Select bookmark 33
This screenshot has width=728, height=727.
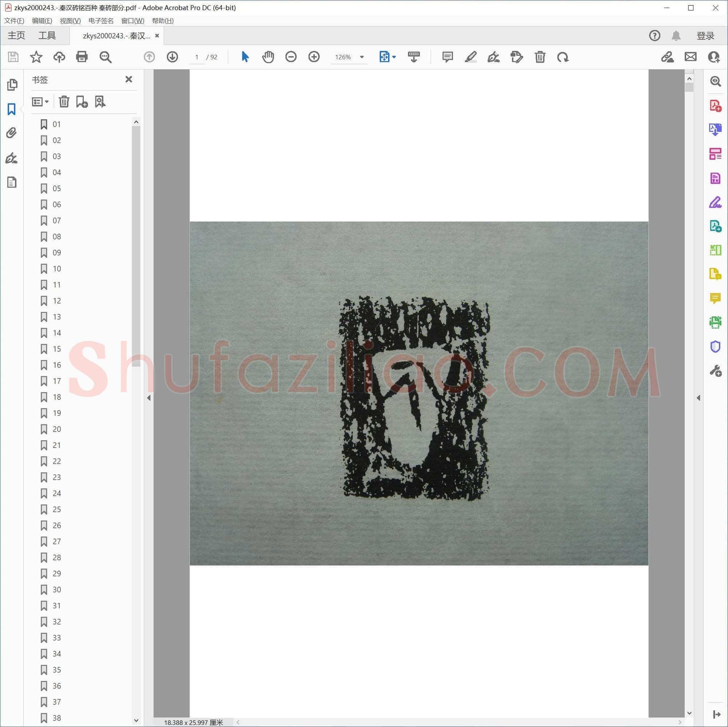click(56, 638)
